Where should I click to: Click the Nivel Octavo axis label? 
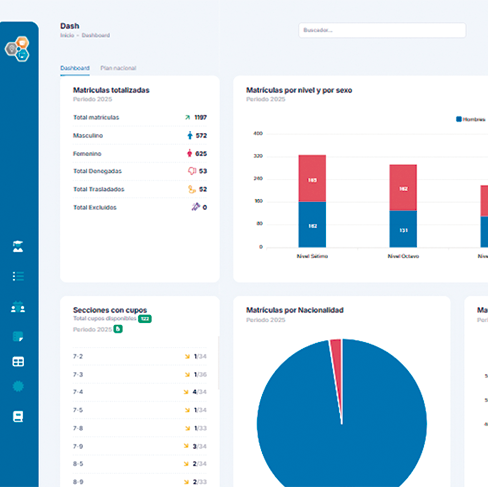403,256
